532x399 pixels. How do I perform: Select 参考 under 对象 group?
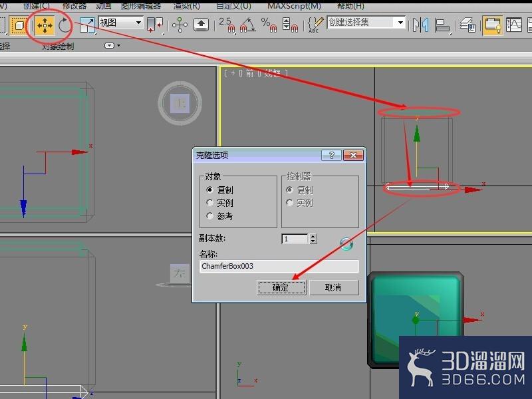click(x=219, y=216)
